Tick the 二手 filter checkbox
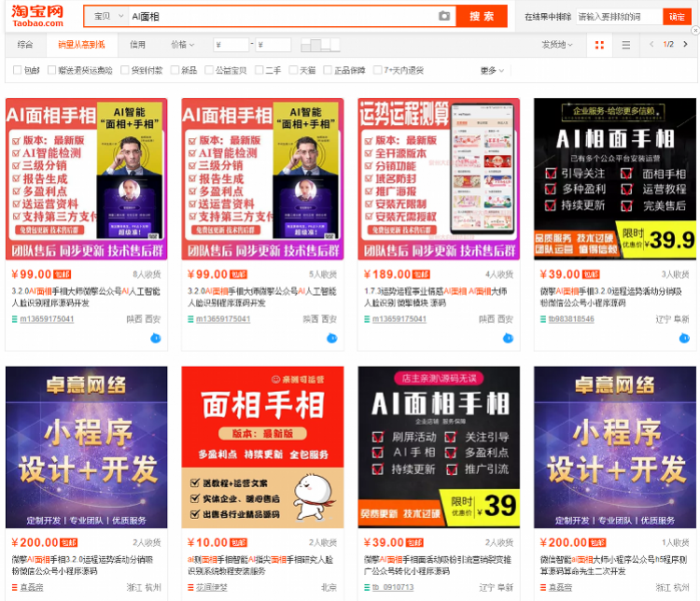 pyautogui.click(x=259, y=70)
